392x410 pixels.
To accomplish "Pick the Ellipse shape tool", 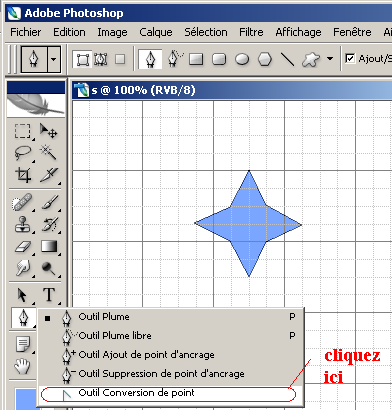I will pos(242,60).
